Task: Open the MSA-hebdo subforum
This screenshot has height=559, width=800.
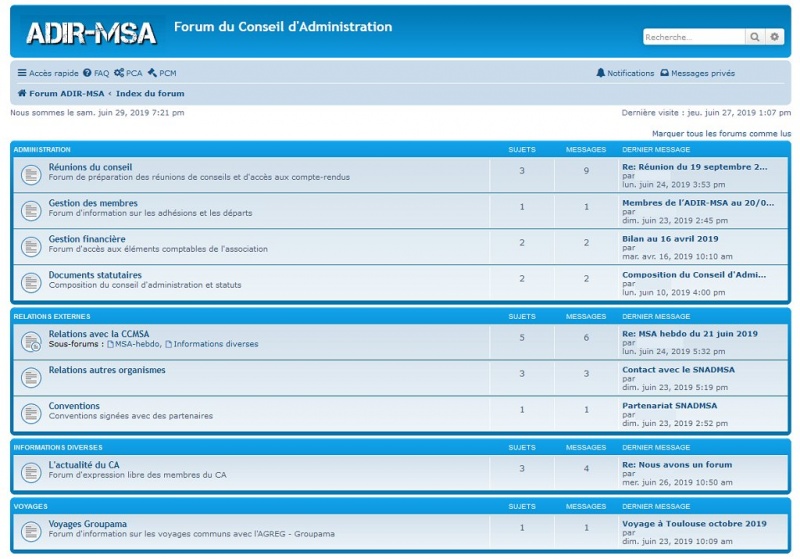Action: [x=136, y=344]
